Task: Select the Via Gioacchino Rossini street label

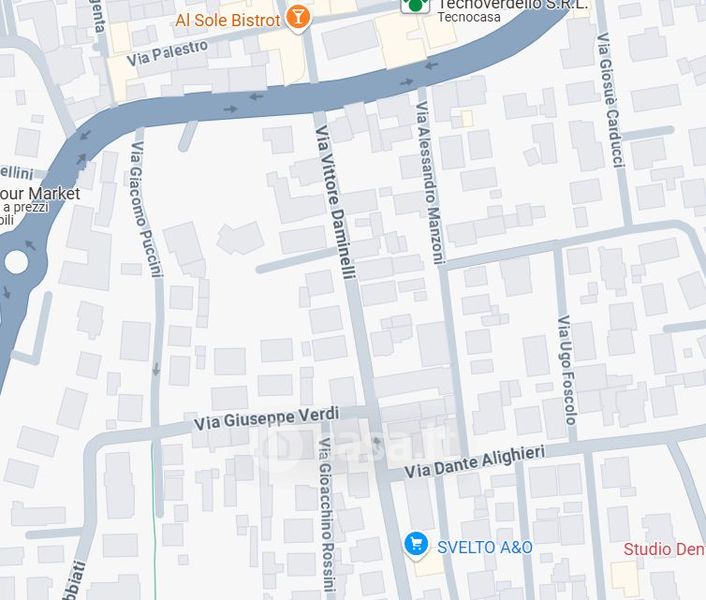Action: pos(326,514)
